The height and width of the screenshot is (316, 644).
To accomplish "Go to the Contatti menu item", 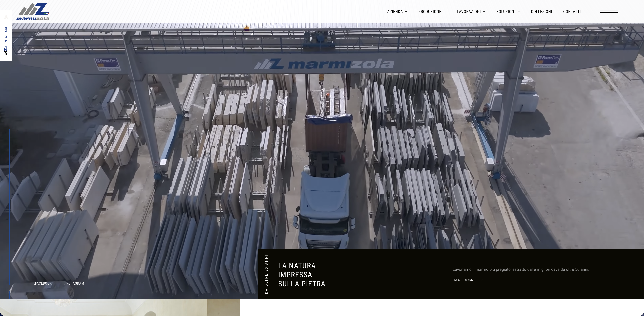I will click(x=572, y=11).
